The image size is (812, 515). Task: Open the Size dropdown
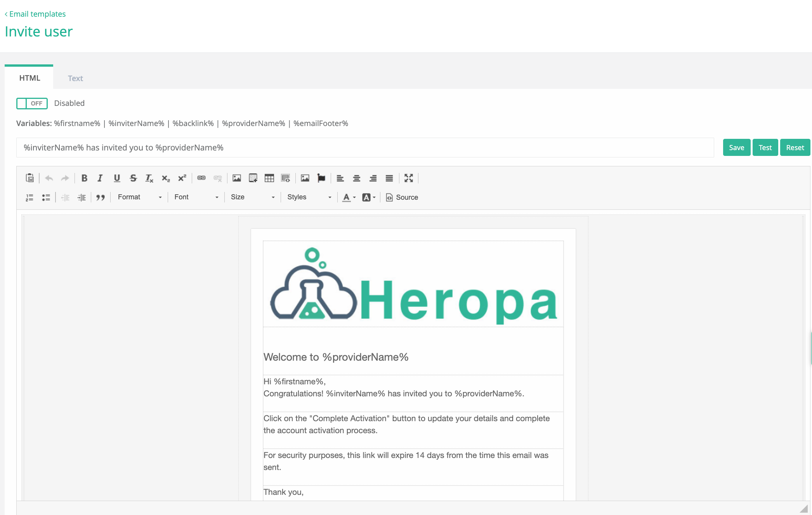point(253,197)
